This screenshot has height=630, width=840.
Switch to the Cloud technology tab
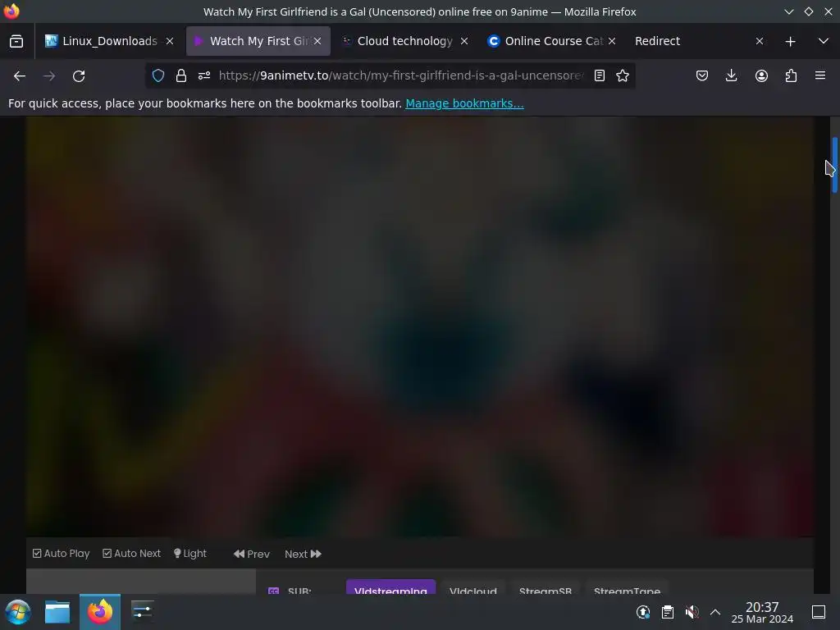click(404, 41)
